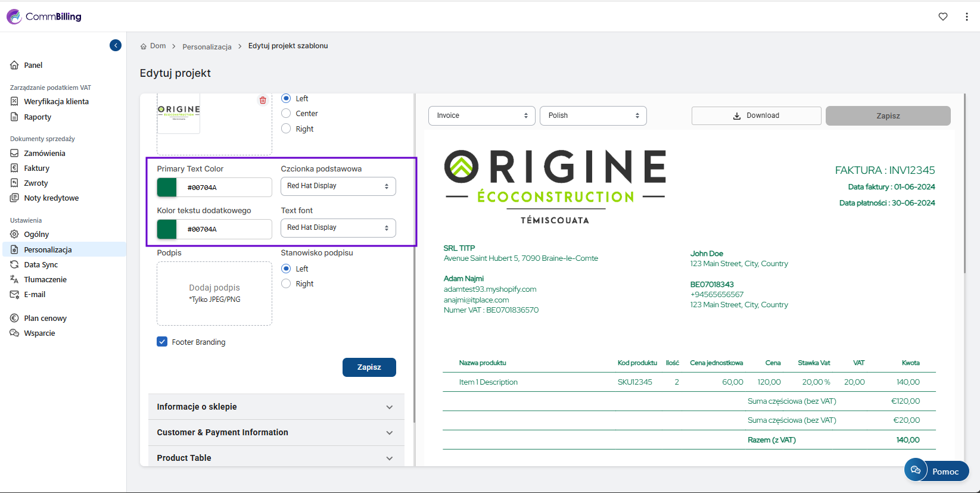Open the three-dot options menu
The height and width of the screenshot is (493, 980).
pos(966,17)
